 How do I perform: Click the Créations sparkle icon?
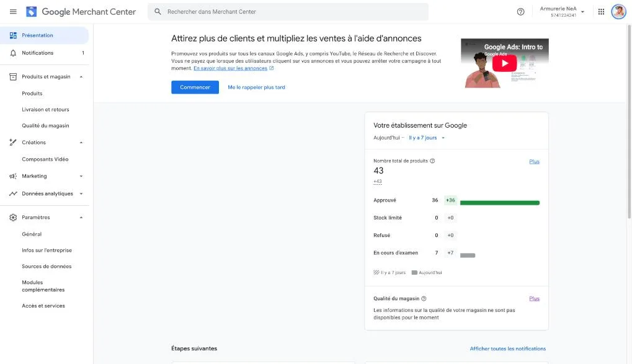pos(13,142)
